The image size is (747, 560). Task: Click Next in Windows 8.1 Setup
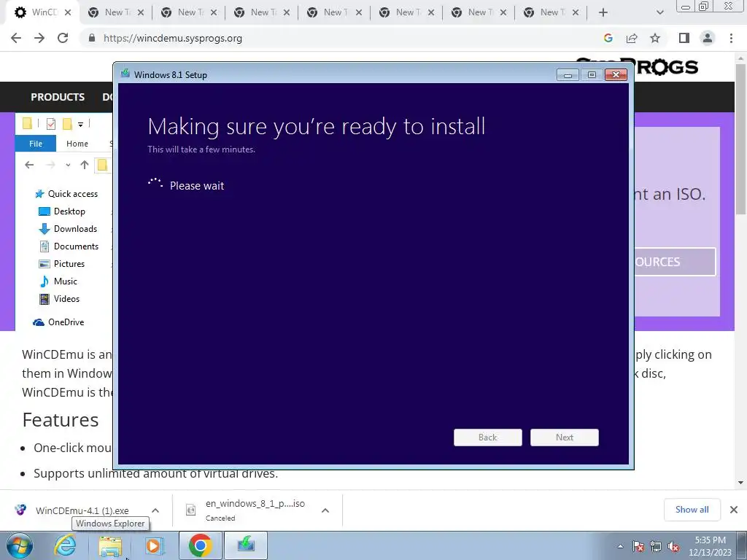click(x=565, y=437)
